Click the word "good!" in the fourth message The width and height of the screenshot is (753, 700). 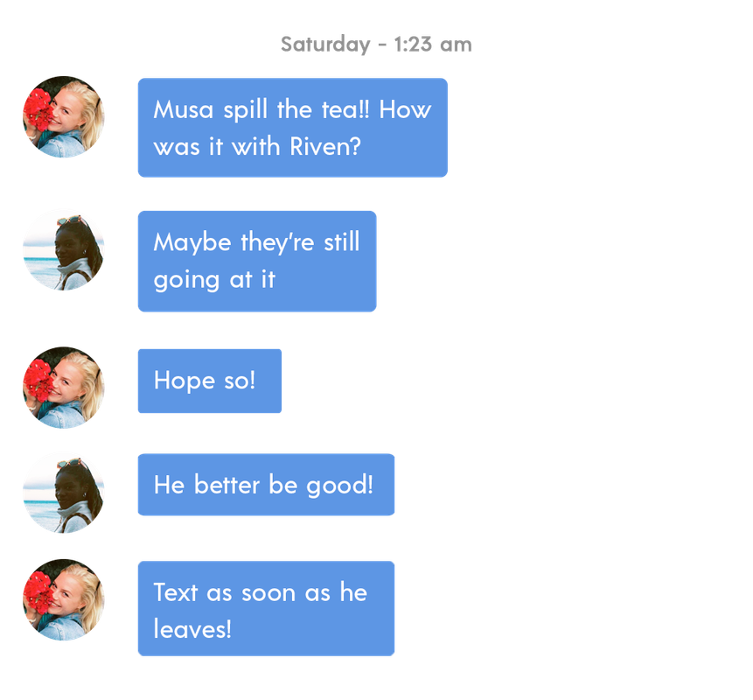(339, 486)
